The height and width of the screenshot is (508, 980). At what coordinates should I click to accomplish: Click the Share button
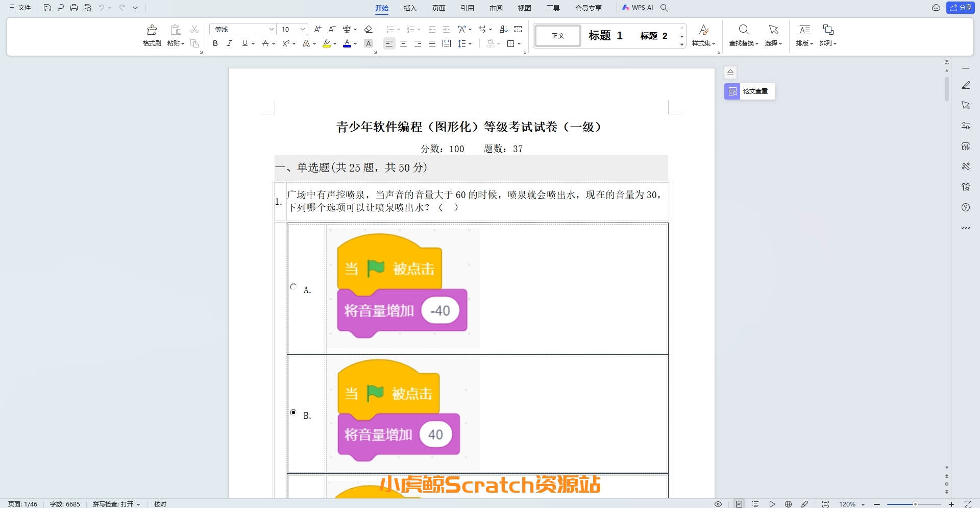(x=961, y=8)
